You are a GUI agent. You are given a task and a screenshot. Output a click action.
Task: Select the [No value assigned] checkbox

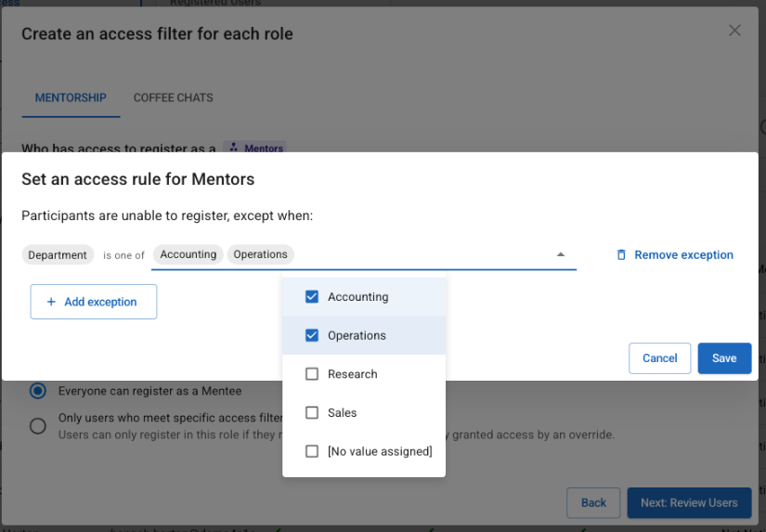coord(312,451)
